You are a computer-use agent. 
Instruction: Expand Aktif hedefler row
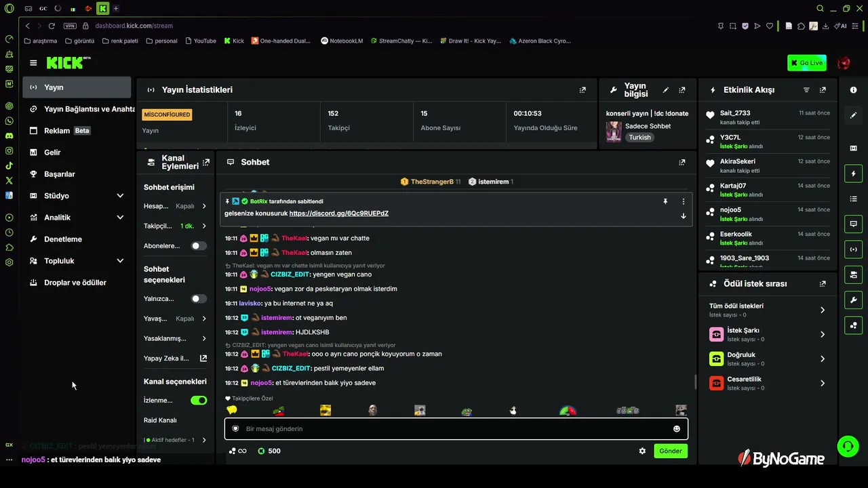click(175, 440)
